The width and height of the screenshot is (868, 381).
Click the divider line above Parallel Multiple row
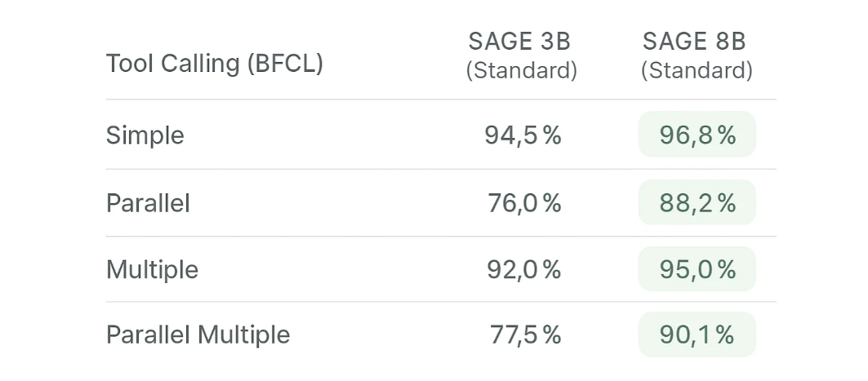441,302
